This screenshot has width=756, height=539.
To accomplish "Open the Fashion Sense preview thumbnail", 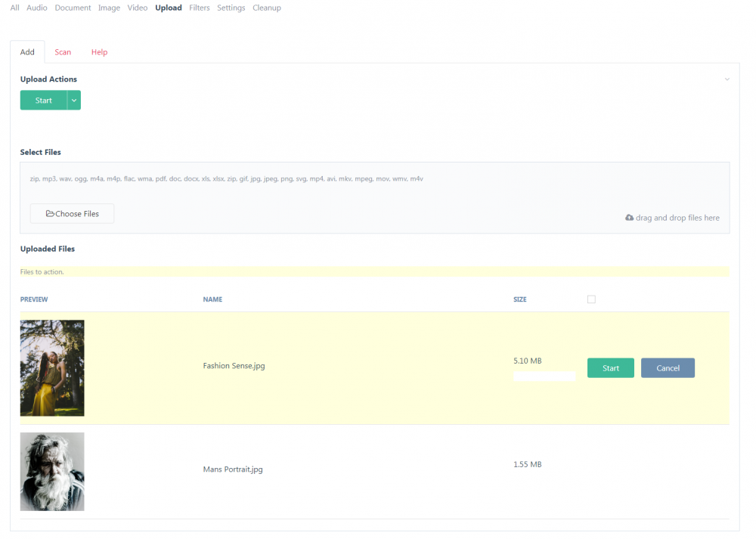I will coord(52,368).
